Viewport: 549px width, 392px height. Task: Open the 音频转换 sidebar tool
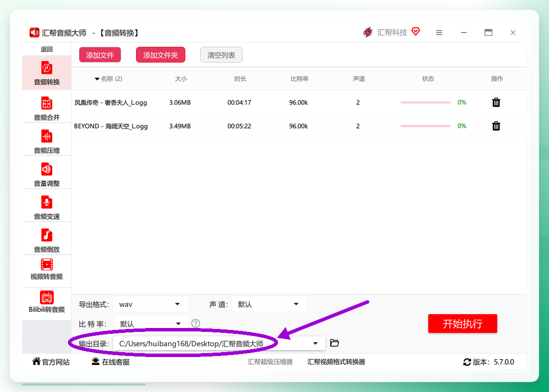tap(46, 73)
